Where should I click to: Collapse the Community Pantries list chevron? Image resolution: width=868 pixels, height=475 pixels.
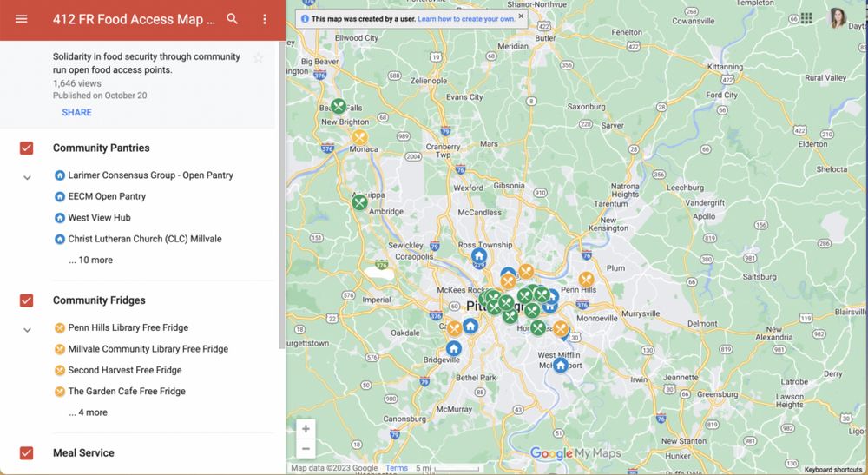point(27,178)
